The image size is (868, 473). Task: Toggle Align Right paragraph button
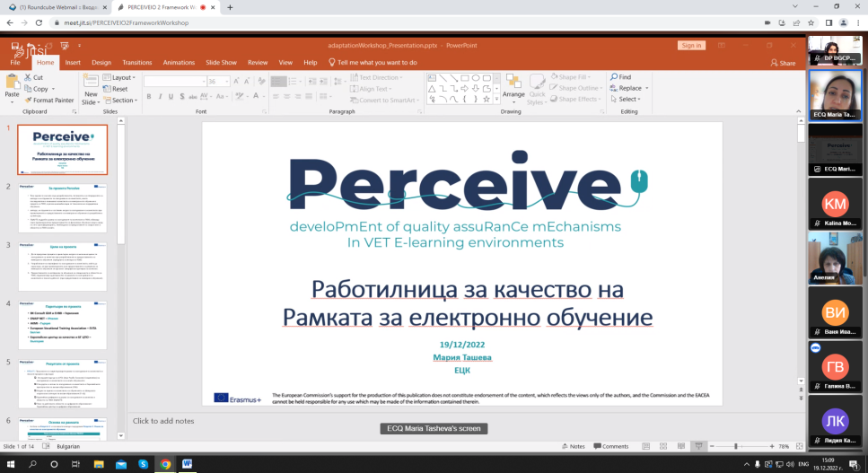298,96
